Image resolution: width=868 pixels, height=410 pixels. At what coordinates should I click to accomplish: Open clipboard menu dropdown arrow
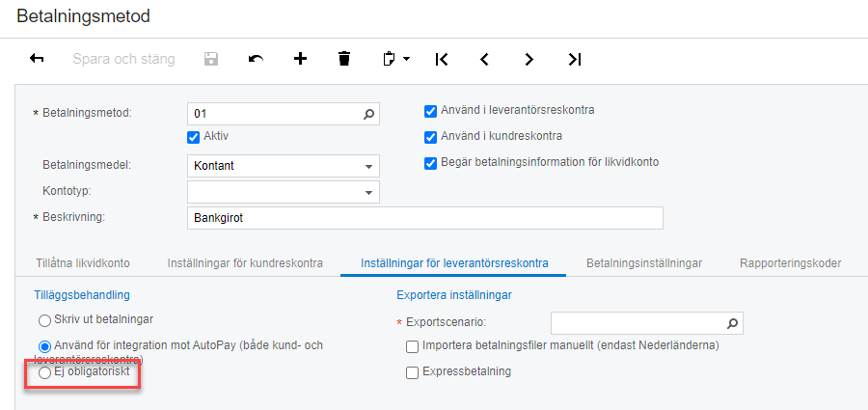(x=406, y=59)
